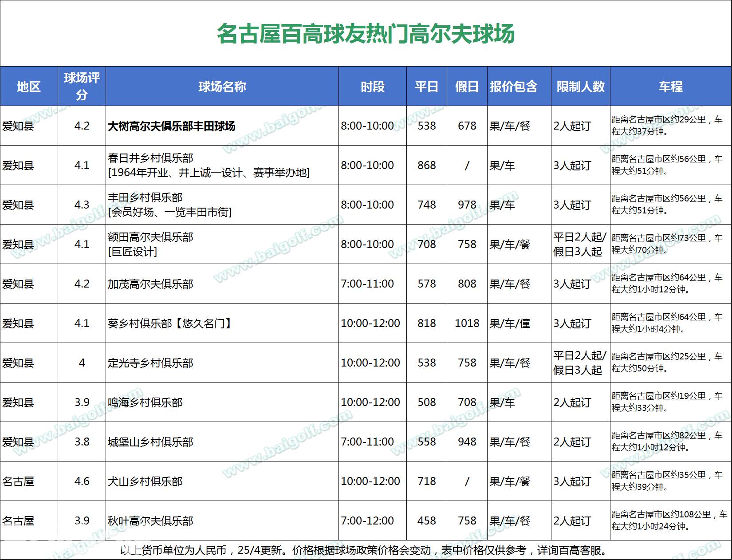Screen dimensions: 732x560
Task: Select the 春日井乡村俱乐部 course cell
Action: (209, 165)
